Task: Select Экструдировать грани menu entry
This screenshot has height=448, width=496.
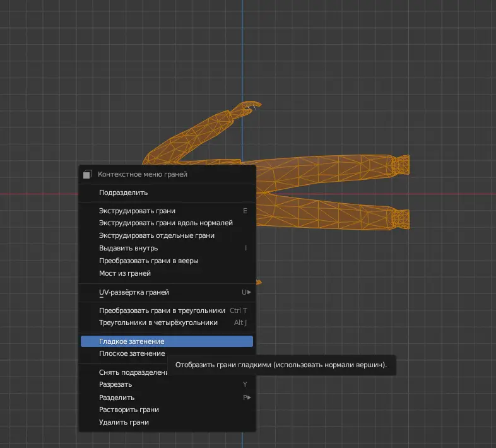Action: (137, 211)
